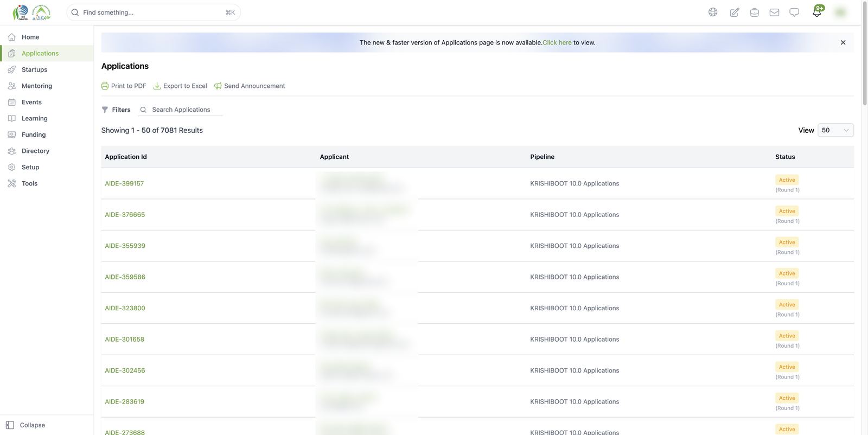Open the edit note pencil icon

tap(735, 12)
